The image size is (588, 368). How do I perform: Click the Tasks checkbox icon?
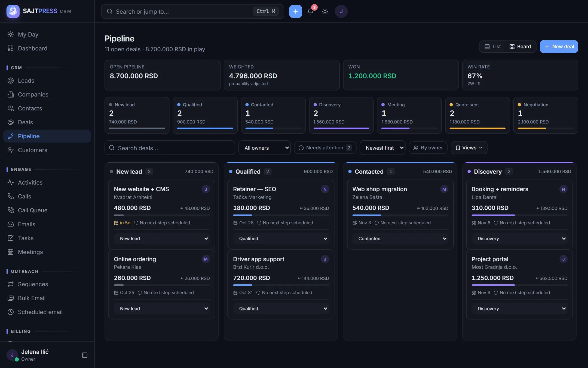click(x=11, y=238)
